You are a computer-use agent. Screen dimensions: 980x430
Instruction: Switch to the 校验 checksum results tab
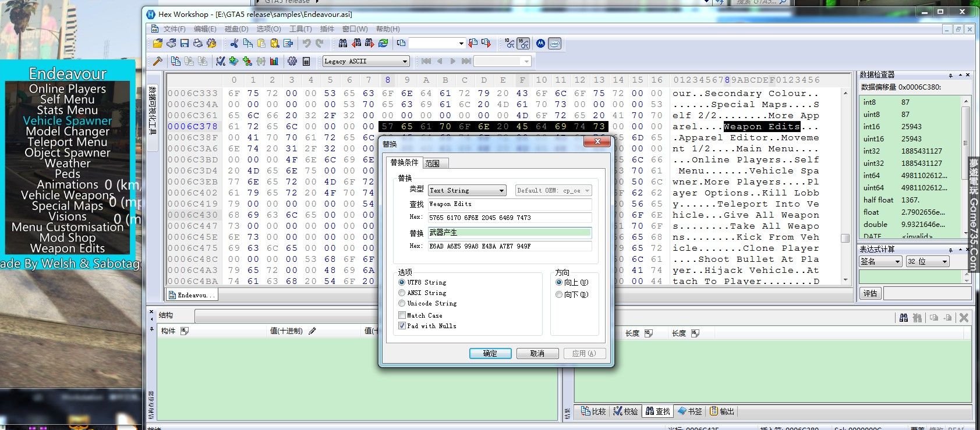pos(626,411)
